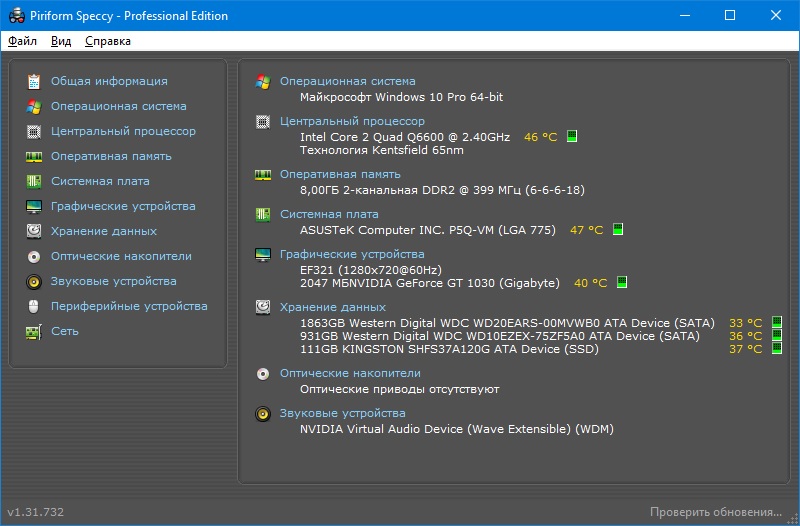The width and height of the screenshot is (800, 526).
Task: Open the Справка menu
Action: point(108,41)
